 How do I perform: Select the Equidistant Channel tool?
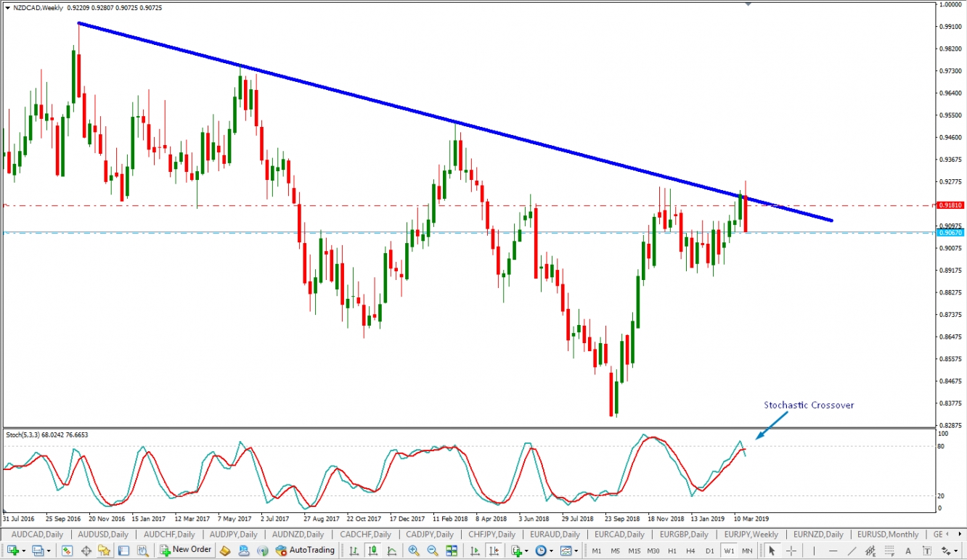[x=870, y=551]
